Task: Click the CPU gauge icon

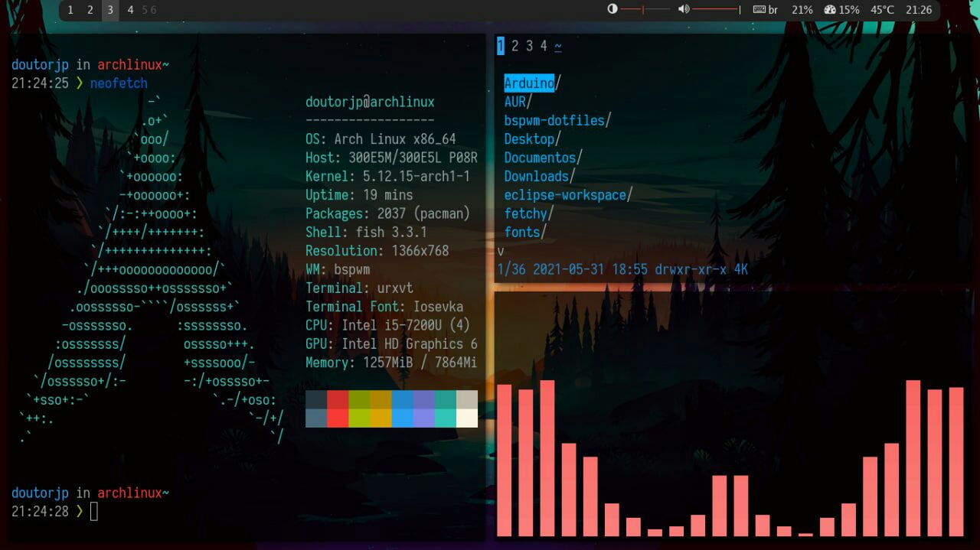Action: (830, 10)
